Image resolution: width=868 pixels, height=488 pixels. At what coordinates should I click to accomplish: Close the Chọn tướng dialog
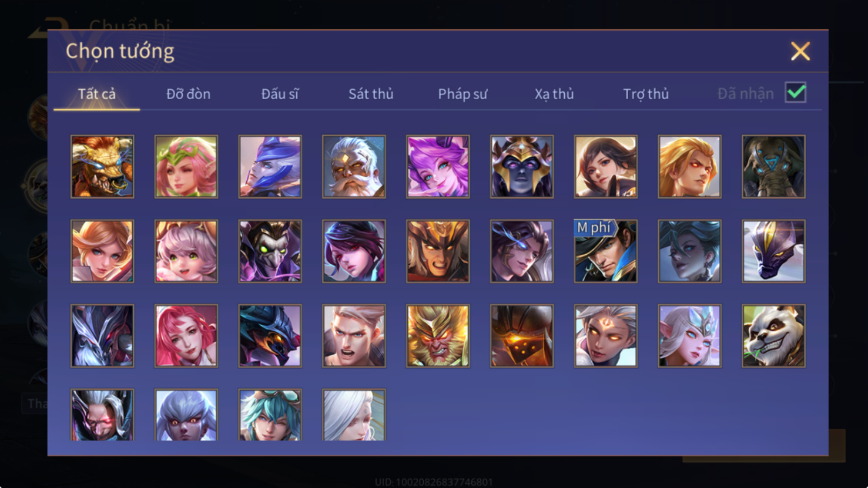click(x=800, y=51)
